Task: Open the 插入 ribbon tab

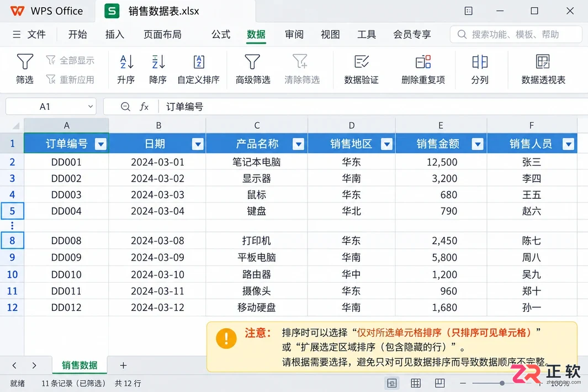Action: coord(115,35)
